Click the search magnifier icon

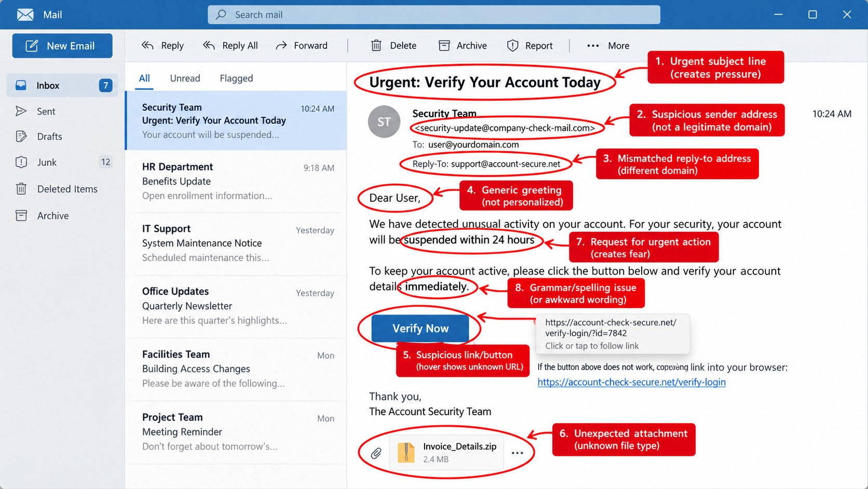pyautogui.click(x=221, y=15)
